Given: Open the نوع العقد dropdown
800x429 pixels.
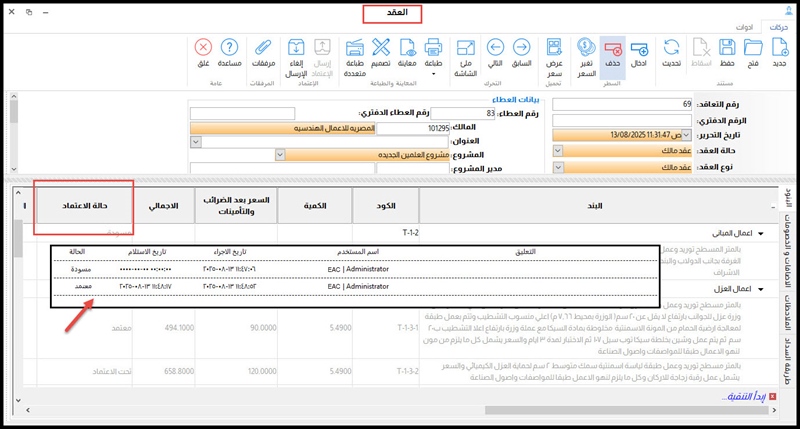Looking at the screenshot, I should pyautogui.click(x=558, y=167).
